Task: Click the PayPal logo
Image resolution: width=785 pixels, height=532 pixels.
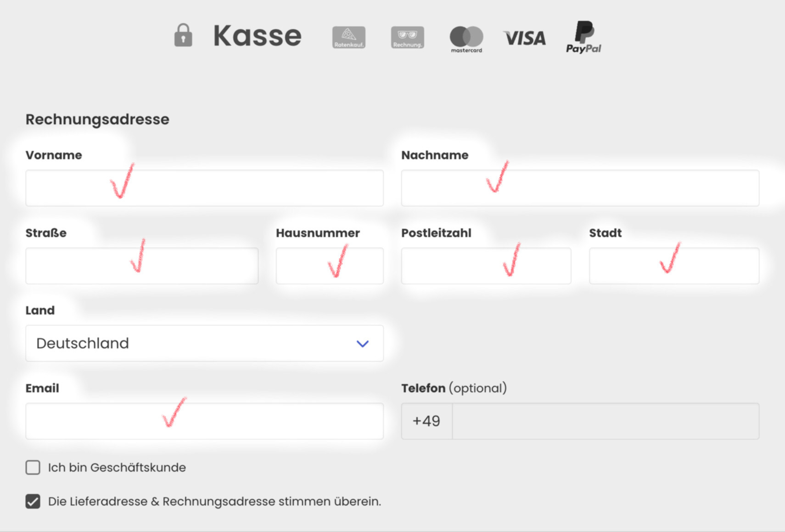Action: tap(584, 37)
